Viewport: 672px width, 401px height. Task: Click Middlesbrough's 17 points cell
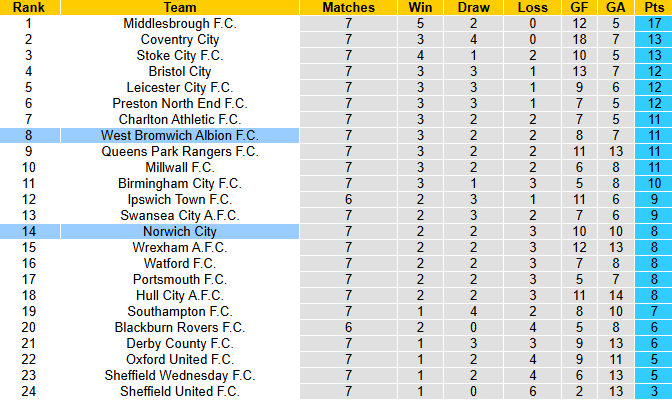654,24
